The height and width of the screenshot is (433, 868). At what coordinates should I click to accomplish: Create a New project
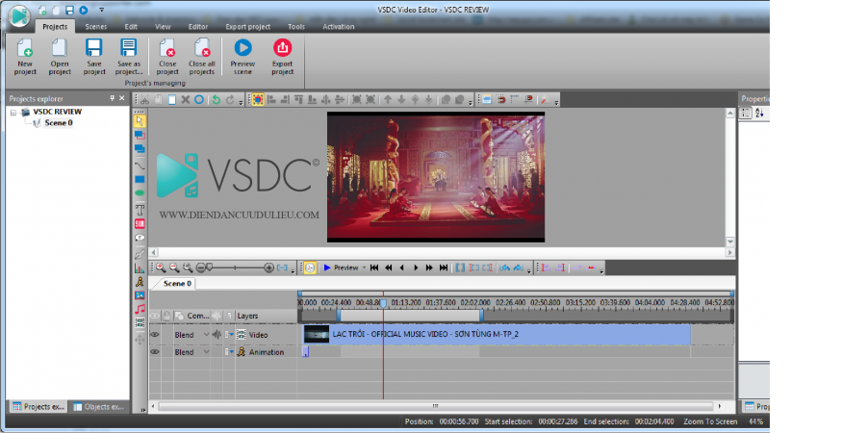coord(25,57)
